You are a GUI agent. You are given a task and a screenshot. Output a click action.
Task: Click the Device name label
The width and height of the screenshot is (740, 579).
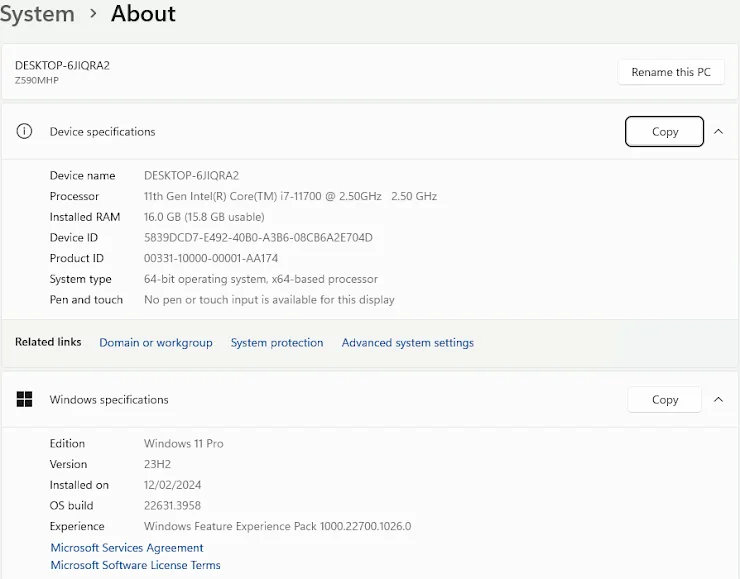point(83,176)
